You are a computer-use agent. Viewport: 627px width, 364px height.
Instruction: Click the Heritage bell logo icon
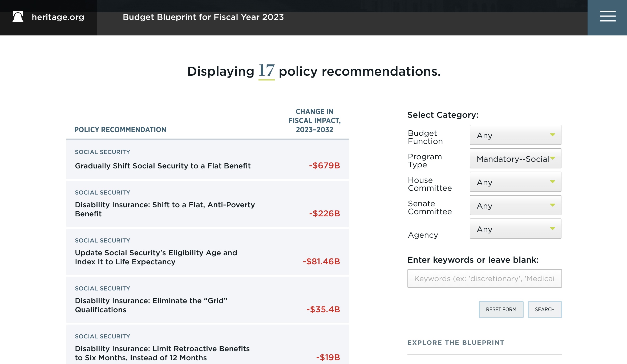[18, 17]
